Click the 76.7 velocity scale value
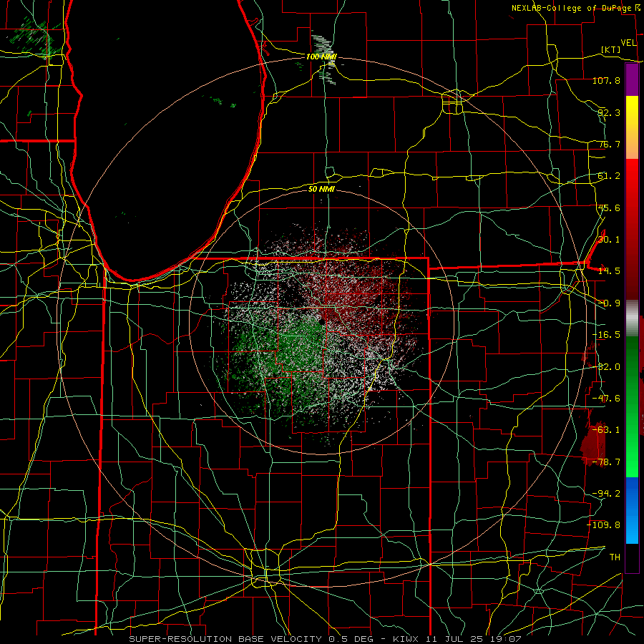The image size is (644, 644). (x=609, y=144)
